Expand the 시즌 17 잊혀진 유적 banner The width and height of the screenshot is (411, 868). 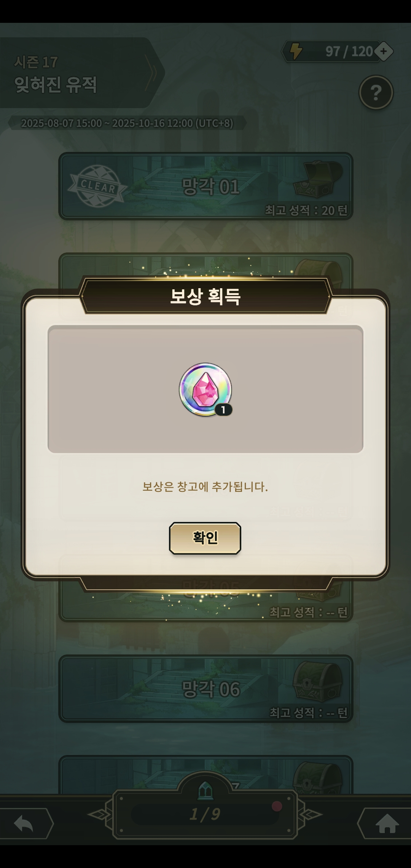click(x=82, y=73)
